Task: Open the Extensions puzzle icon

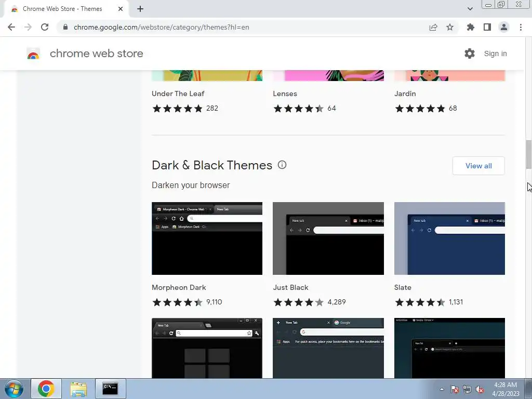Action: (470, 27)
